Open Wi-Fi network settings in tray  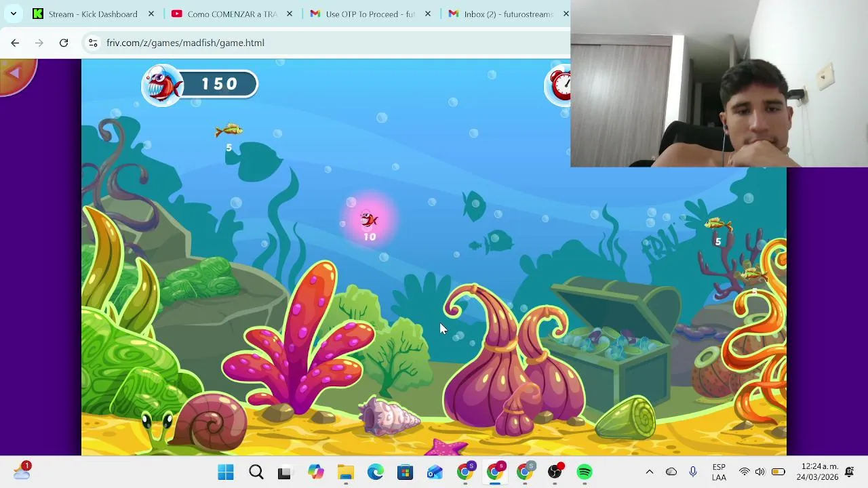click(745, 472)
